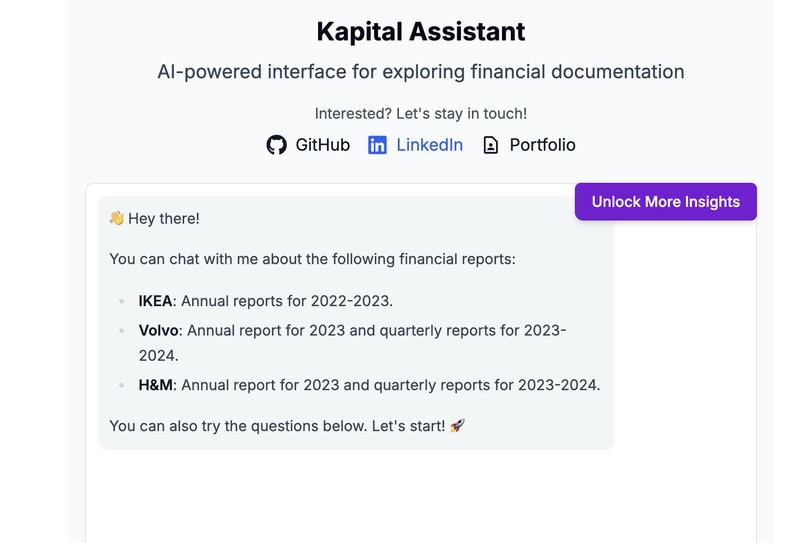Click the "Hey there!" greeting text

164,218
